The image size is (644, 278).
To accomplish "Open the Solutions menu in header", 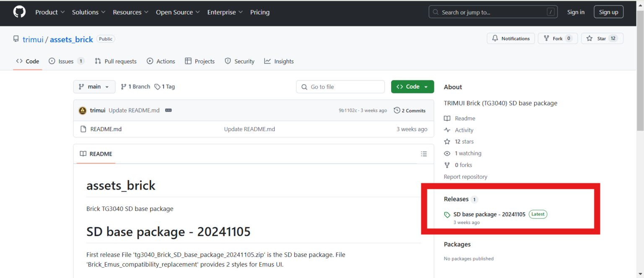I will point(88,12).
